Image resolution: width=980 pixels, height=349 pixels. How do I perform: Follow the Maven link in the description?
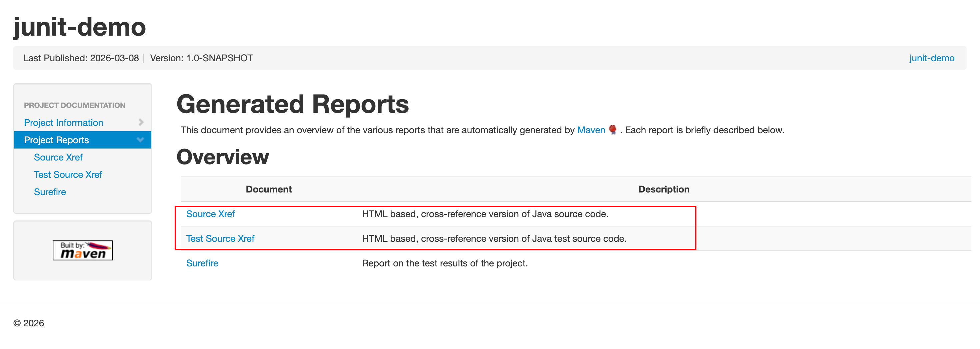click(591, 130)
